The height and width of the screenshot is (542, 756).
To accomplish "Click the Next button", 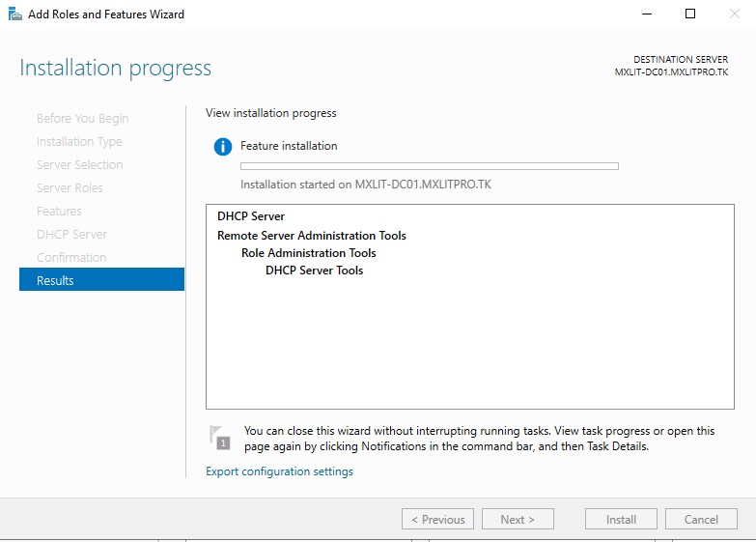I will click(x=518, y=519).
